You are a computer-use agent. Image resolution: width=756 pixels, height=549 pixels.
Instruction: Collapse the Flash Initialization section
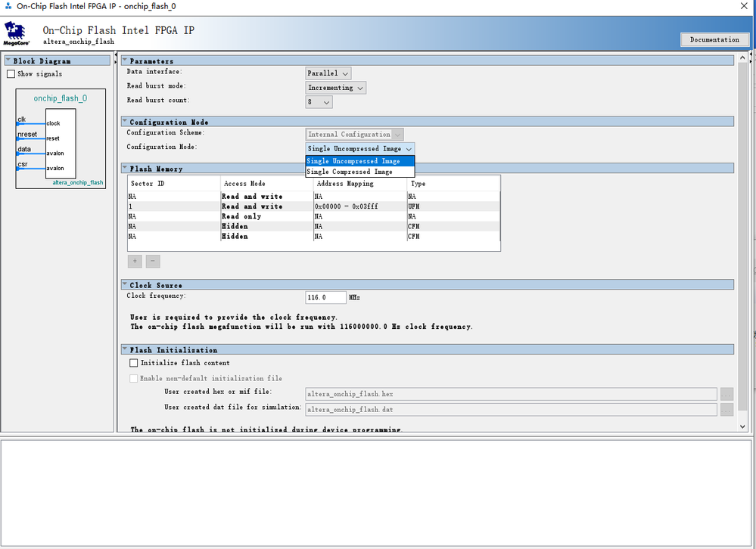pos(125,349)
